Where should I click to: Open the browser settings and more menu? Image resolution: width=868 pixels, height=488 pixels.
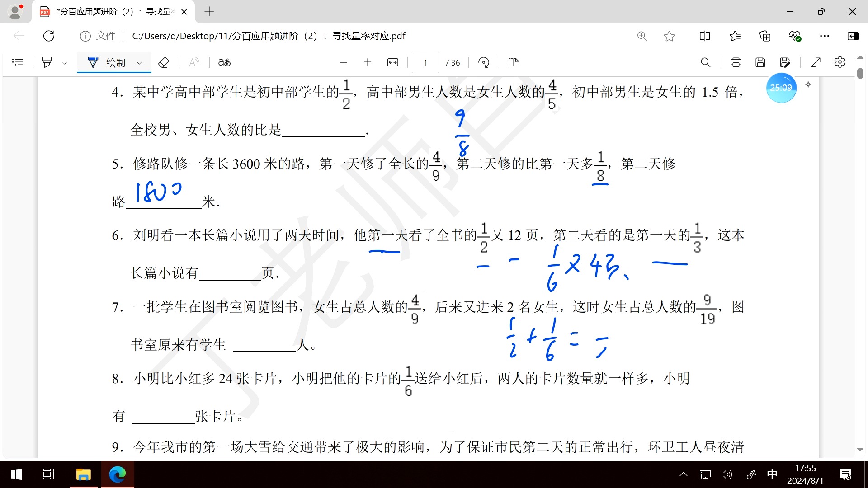(825, 36)
